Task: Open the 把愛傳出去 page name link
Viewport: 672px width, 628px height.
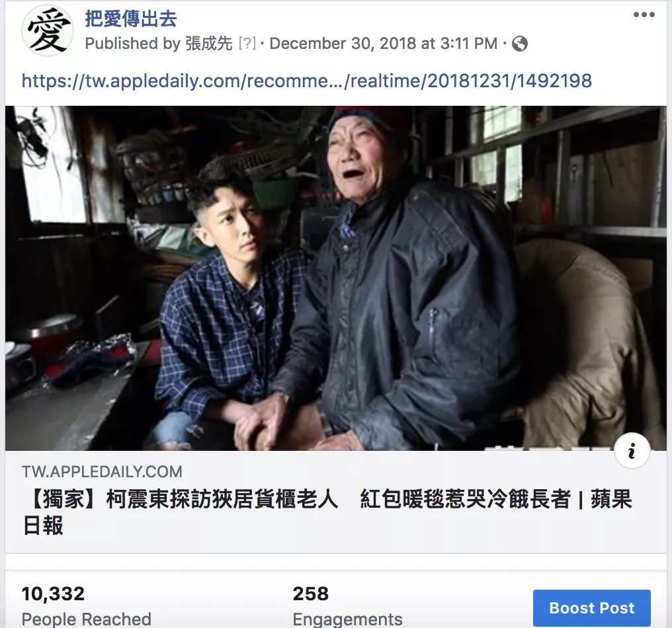Action: (131, 19)
